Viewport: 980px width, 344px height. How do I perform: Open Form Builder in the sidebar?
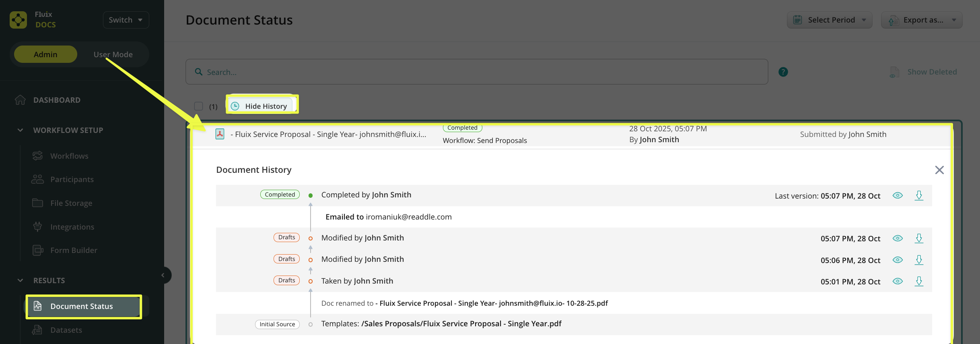pyautogui.click(x=74, y=250)
